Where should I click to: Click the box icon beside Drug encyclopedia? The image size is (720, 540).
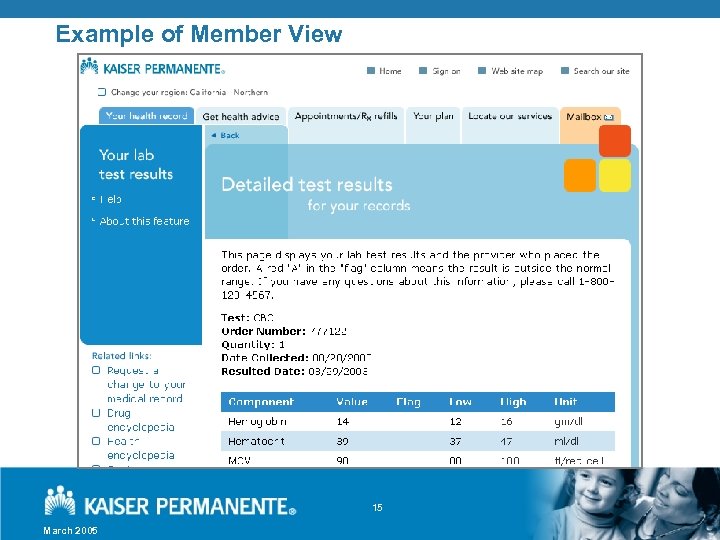pos(96,413)
